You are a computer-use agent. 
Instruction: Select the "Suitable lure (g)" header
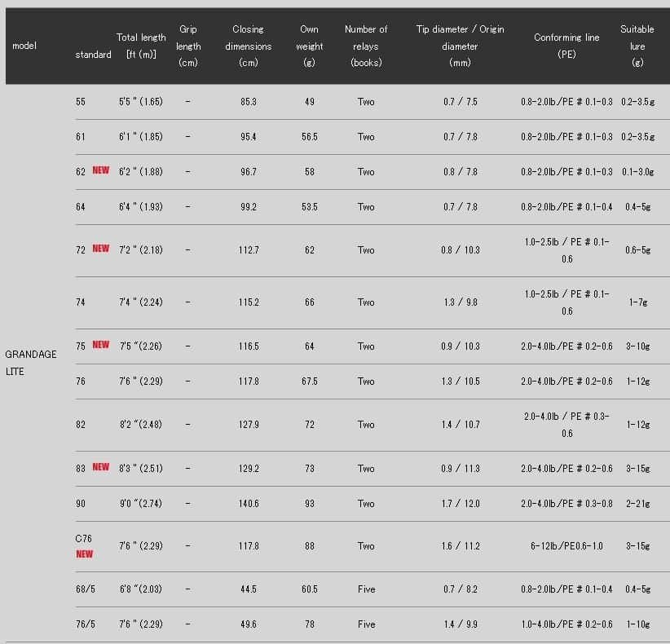637,46
